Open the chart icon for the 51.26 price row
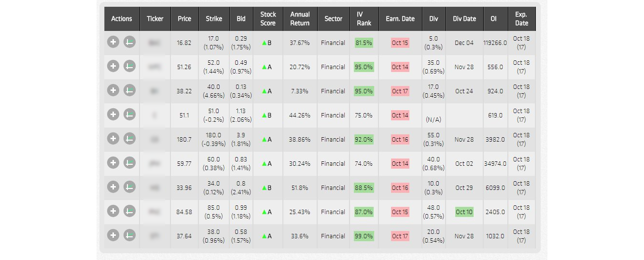 (x=129, y=67)
